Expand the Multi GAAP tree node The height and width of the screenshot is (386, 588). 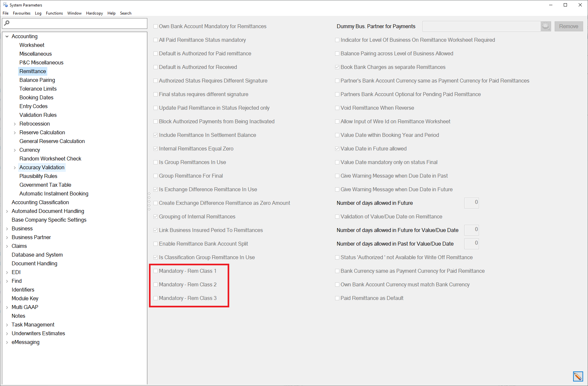7,307
